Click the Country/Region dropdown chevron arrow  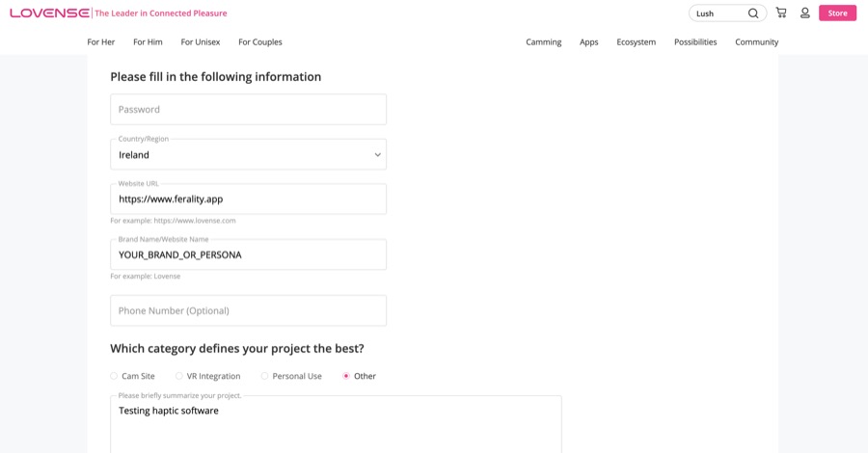click(x=377, y=155)
